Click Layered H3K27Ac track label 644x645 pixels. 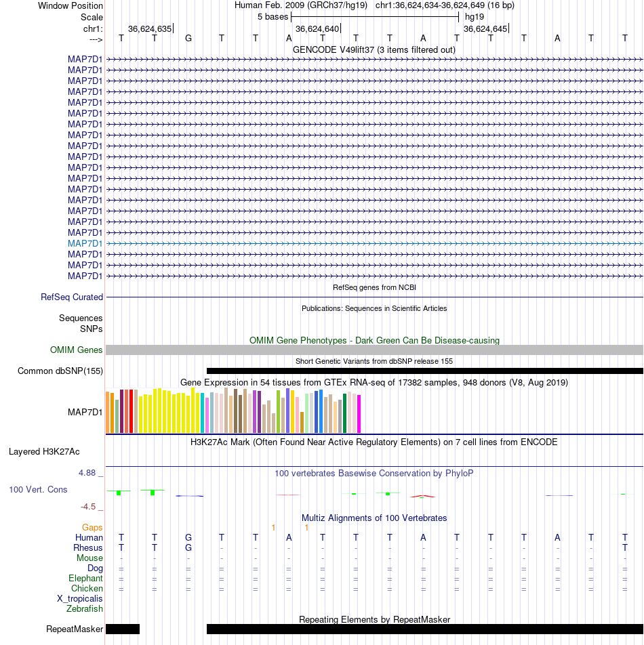point(44,452)
